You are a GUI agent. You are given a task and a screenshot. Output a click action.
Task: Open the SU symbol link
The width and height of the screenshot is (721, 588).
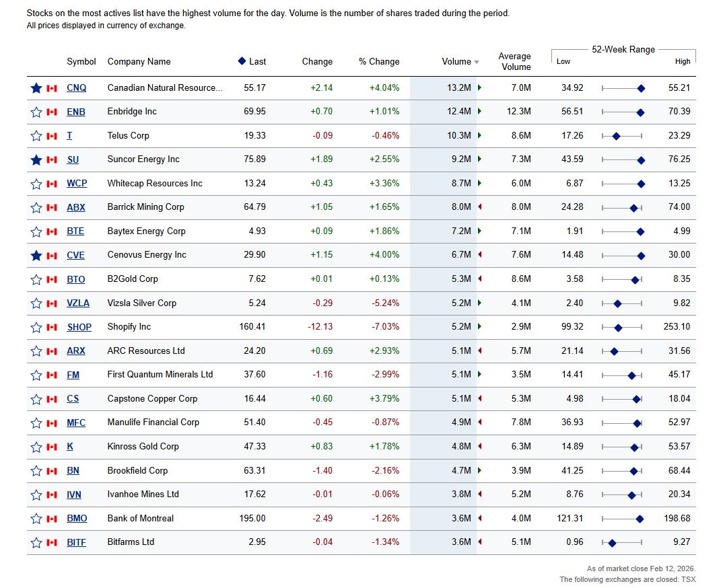coord(73,159)
